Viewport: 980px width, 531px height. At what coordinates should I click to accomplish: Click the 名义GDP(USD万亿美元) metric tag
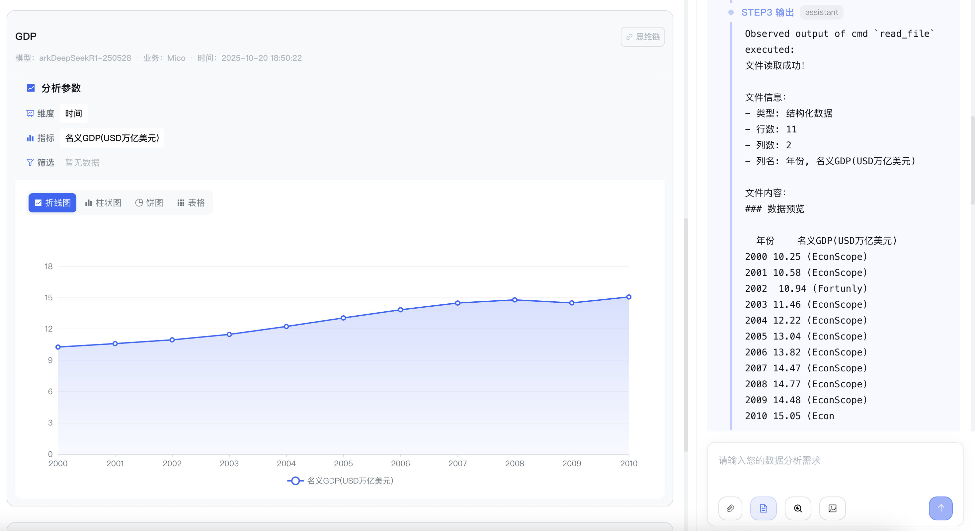(112, 138)
